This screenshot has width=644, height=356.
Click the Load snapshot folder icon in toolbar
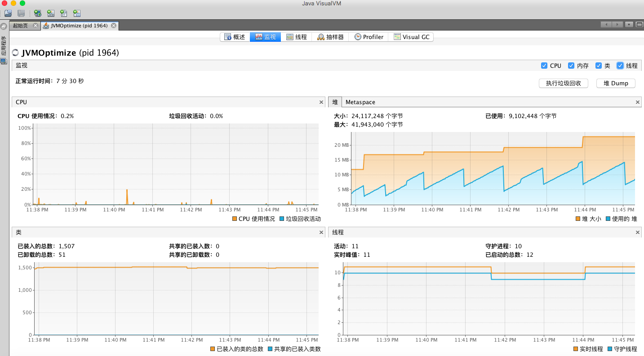(x=8, y=13)
